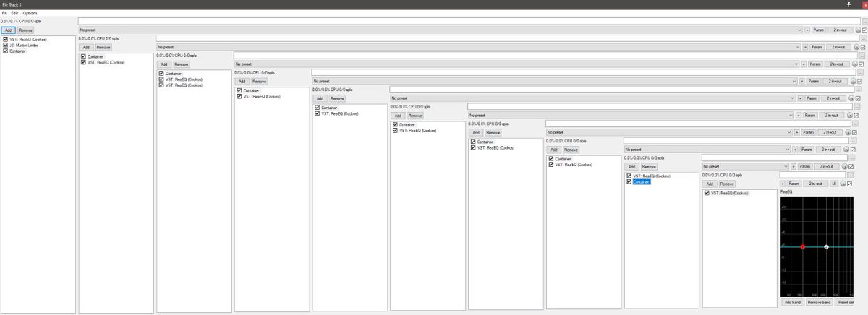Viewport: 868px width, 315px height.
Task: Click the Add band button
Action: (793, 301)
